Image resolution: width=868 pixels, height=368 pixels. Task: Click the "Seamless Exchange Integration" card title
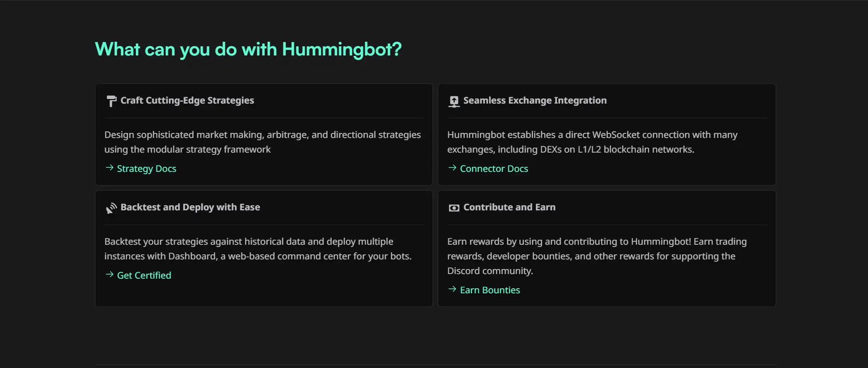pos(535,100)
